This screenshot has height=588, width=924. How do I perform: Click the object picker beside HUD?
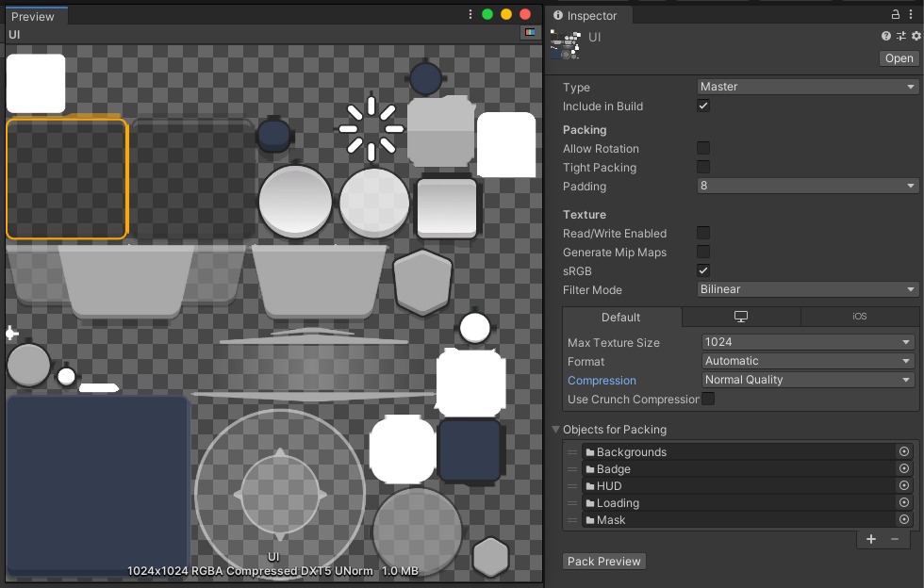904,486
